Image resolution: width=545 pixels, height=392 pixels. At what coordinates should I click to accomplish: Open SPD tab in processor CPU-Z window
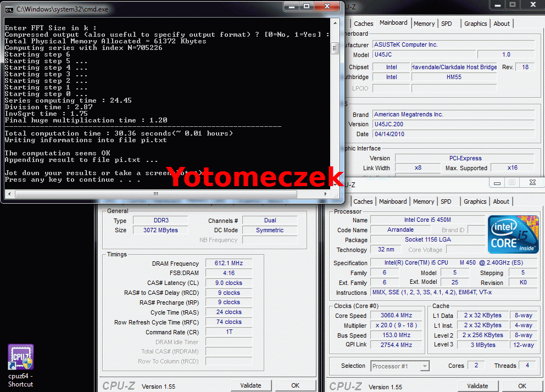pos(446,201)
